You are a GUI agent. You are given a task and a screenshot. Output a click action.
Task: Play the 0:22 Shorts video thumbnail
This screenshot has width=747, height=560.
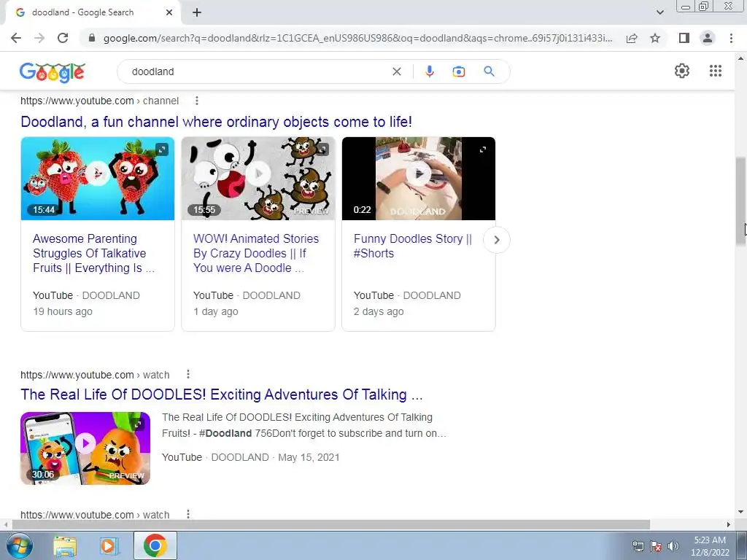[419, 179]
